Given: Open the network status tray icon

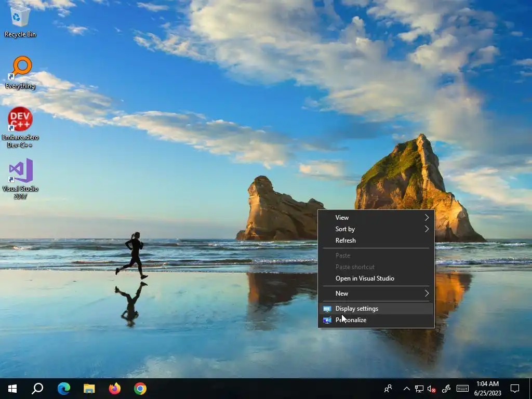Looking at the screenshot, I should click(419, 389).
